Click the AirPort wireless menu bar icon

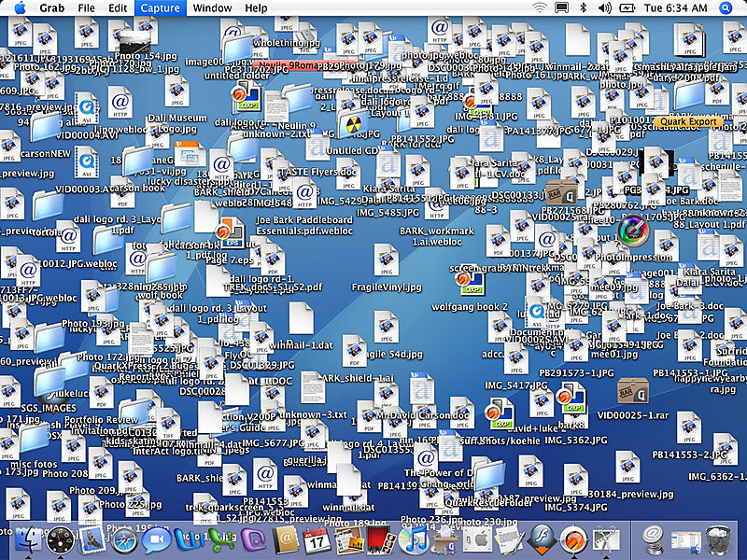pos(540,8)
